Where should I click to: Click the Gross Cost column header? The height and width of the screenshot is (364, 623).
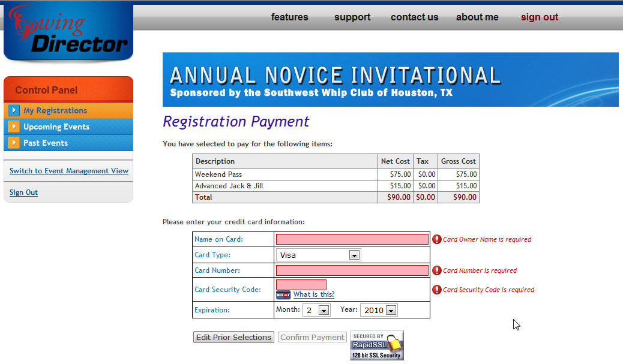(x=458, y=161)
